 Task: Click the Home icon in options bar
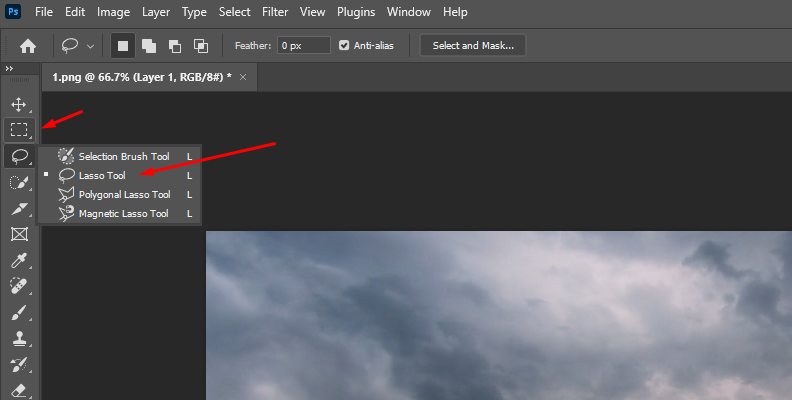pyautogui.click(x=28, y=46)
